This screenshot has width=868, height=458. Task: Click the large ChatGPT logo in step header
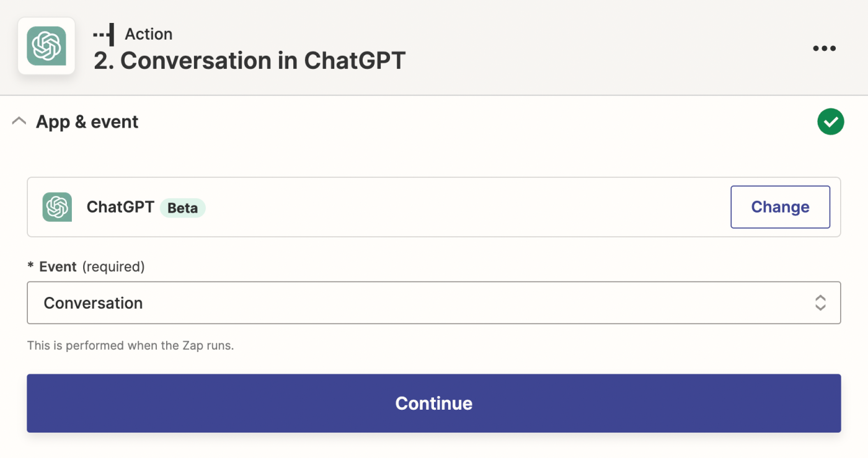[46, 46]
